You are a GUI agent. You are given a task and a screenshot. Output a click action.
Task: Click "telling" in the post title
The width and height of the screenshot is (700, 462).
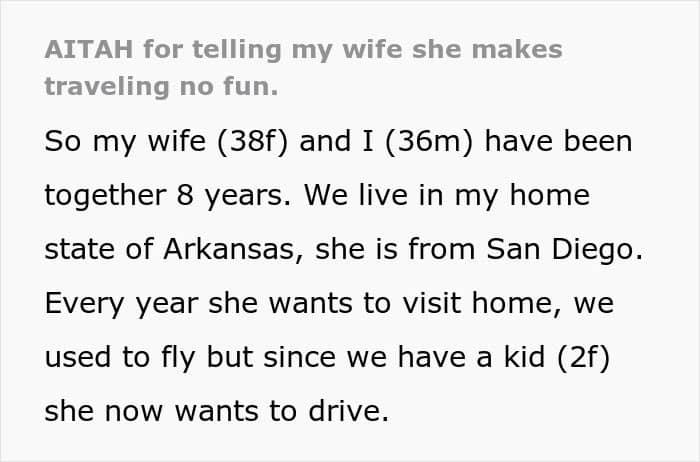point(237,50)
